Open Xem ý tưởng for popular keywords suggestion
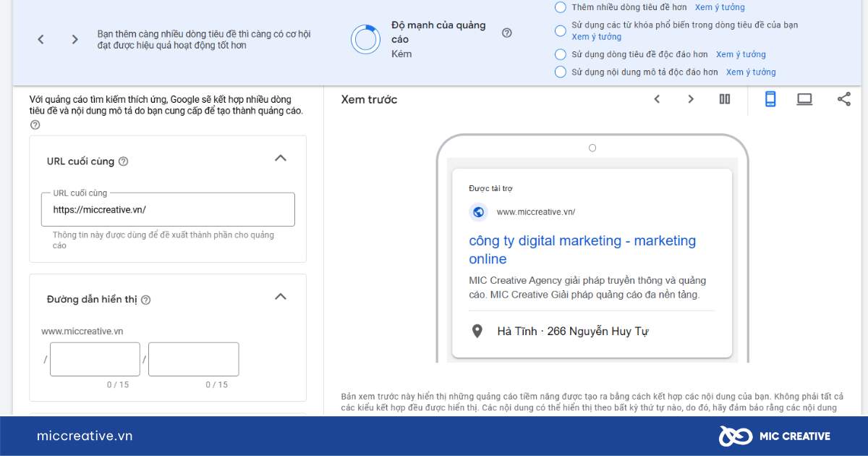The height and width of the screenshot is (456, 868). (x=597, y=37)
